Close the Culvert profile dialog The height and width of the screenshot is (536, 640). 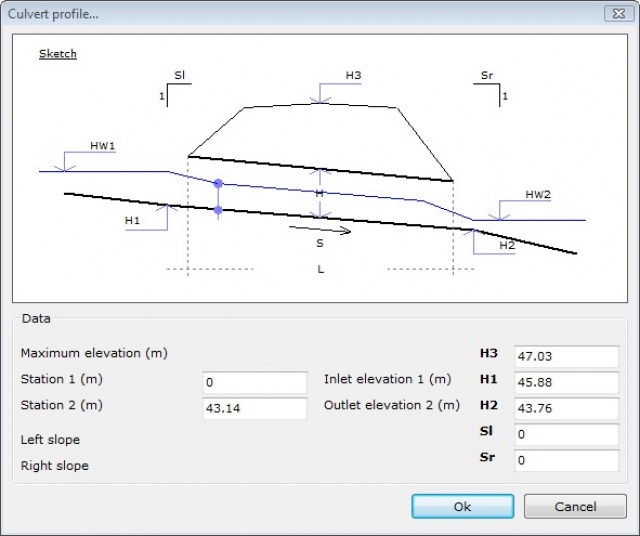pos(616,13)
